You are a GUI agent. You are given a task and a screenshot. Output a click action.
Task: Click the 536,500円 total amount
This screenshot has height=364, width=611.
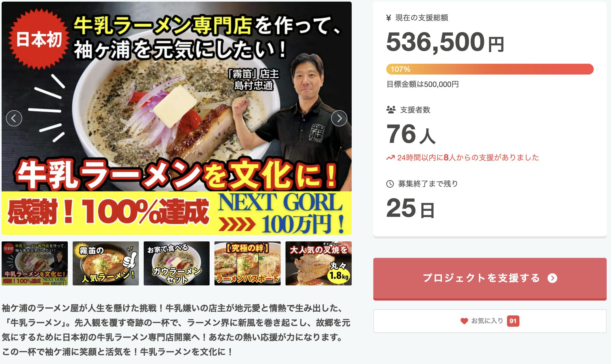pos(445,42)
